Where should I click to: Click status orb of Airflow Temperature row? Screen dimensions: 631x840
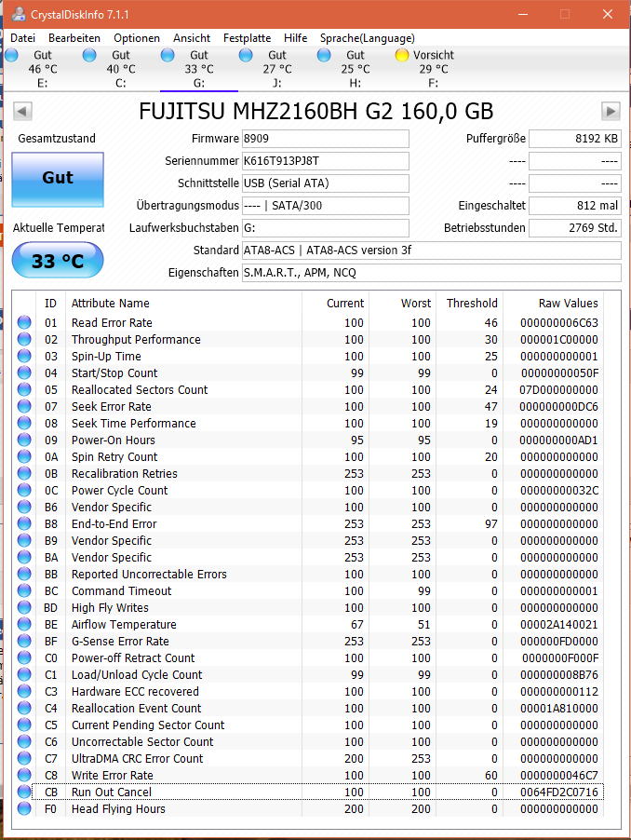[24, 624]
